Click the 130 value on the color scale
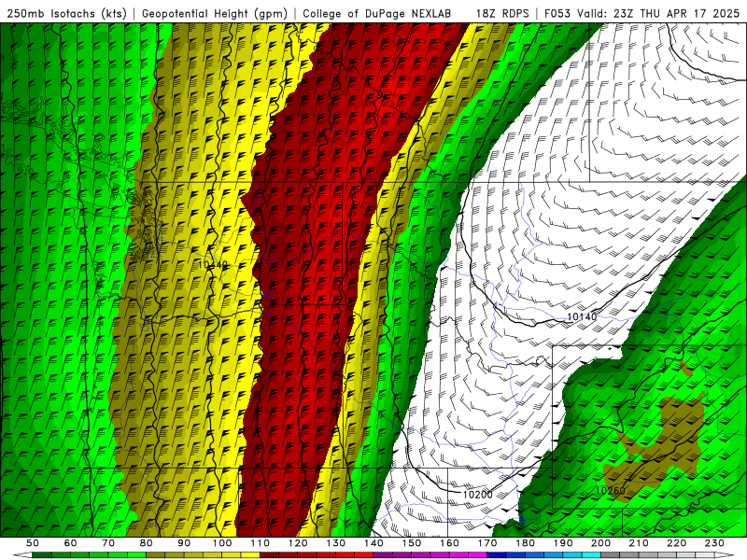This screenshot has height=560, width=747. point(336,543)
